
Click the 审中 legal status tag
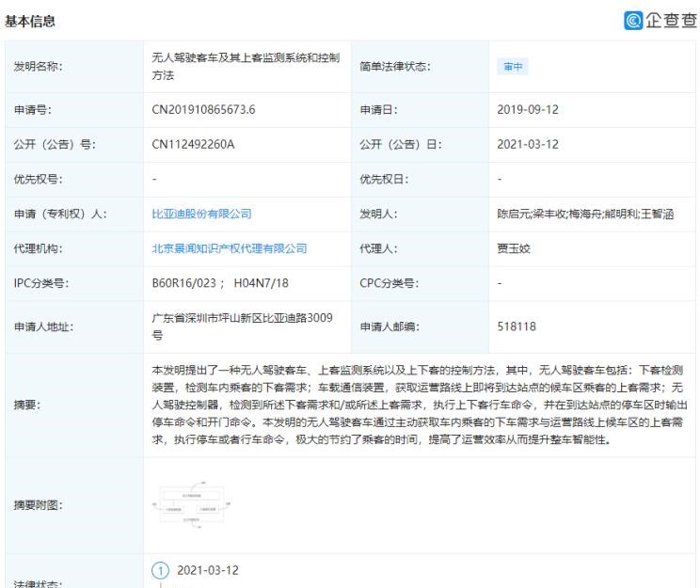(513, 67)
